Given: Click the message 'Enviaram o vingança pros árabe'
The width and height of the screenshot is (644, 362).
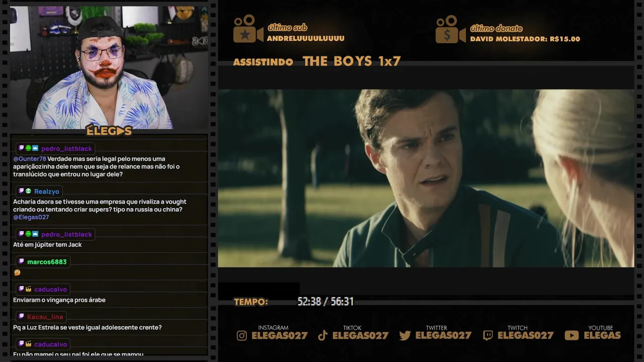Looking at the screenshot, I should click(59, 300).
